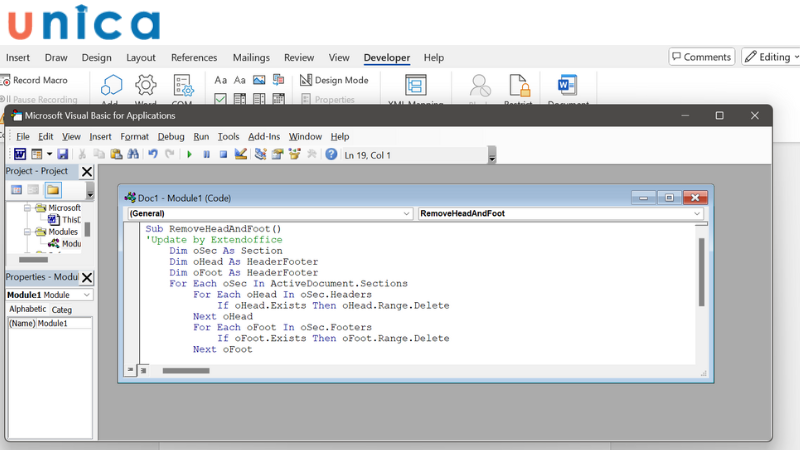Insert a check box content control from the ribbon
This screenshot has width=800, height=450.
[220, 99]
